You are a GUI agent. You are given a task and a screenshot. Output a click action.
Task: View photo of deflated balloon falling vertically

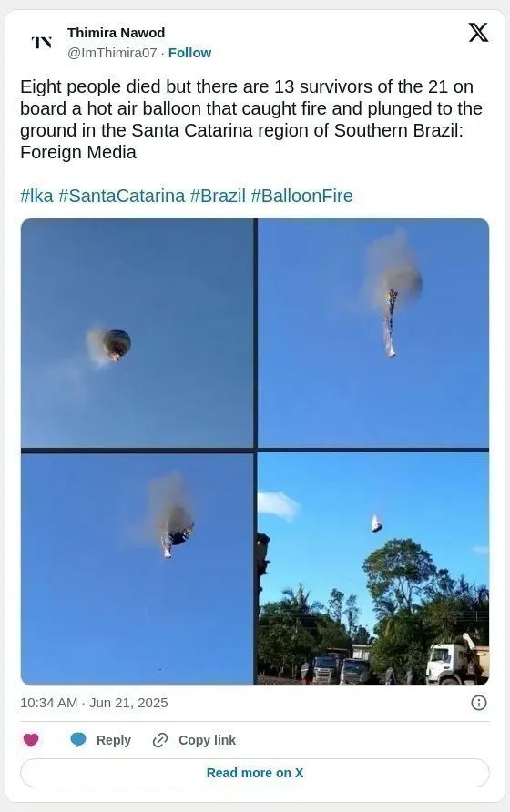tap(373, 333)
